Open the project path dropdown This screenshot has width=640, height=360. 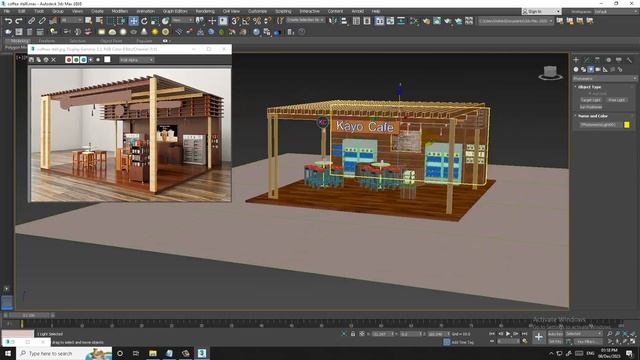[x=516, y=20]
